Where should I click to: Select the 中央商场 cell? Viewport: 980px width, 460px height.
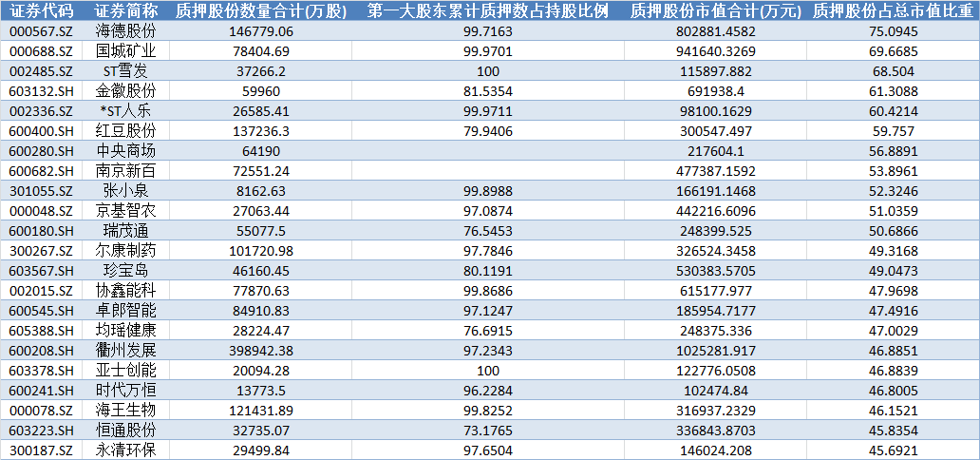[x=125, y=151]
